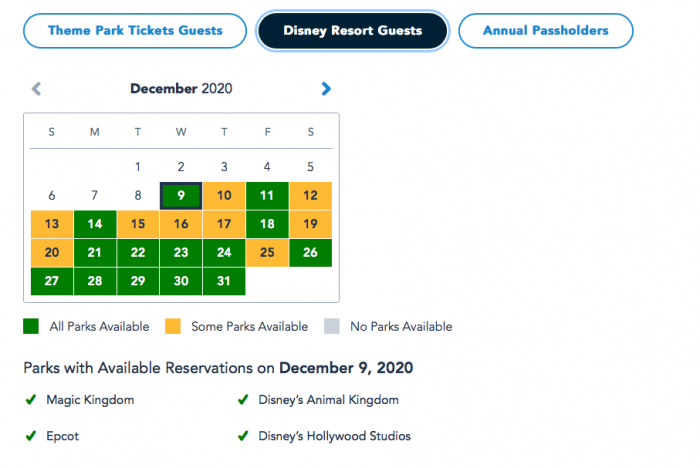Click the checkmark beside Disney's Animal Kingdom
700x468 pixels.
(x=243, y=399)
